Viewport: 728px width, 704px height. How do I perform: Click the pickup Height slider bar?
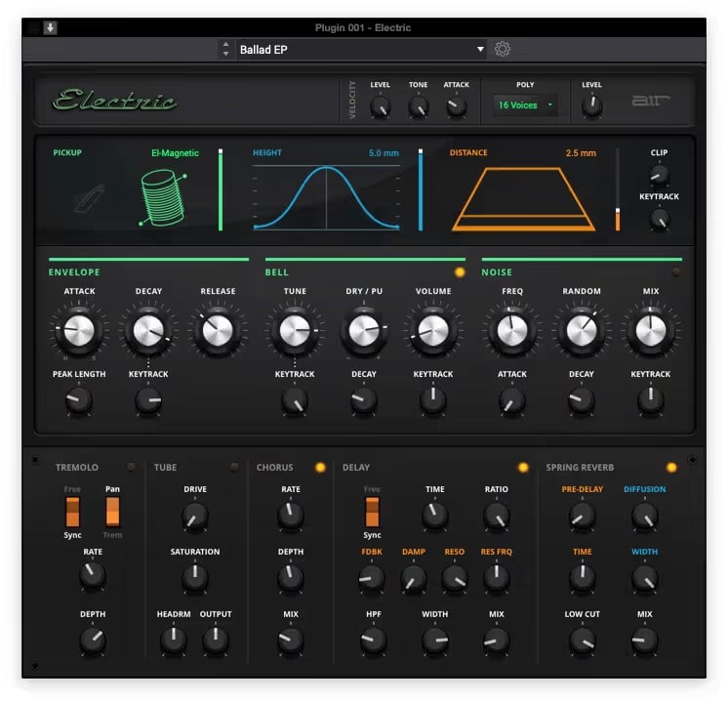421,189
